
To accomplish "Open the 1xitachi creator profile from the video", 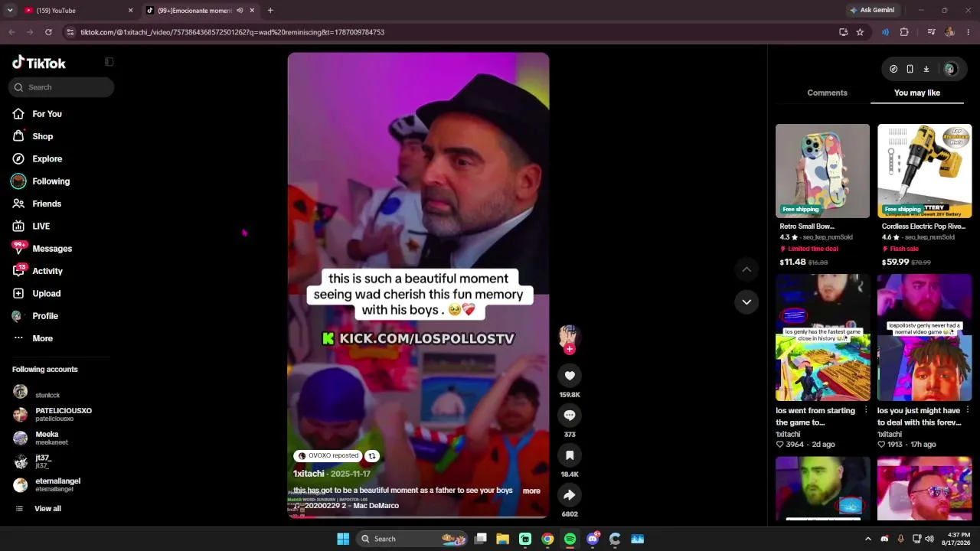I will pyautogui.click(x=309, y=474).
